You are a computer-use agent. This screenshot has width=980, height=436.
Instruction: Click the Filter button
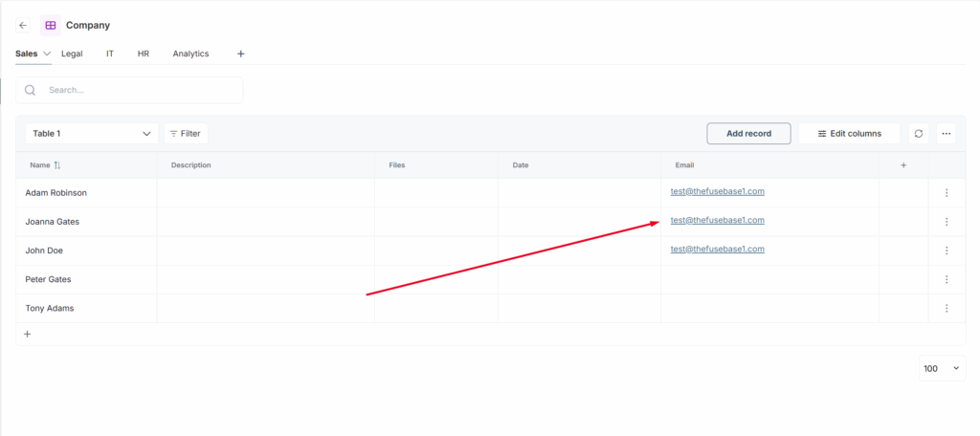coord(186,134)
